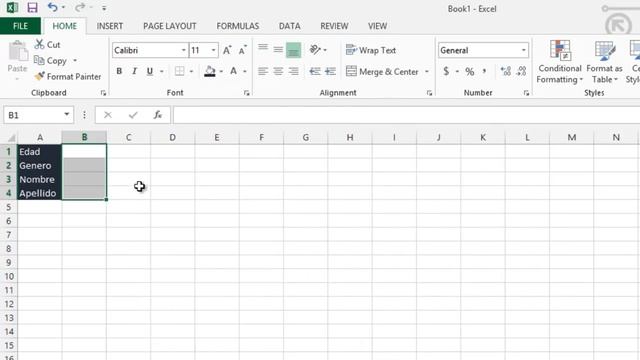Click the Enter checkmark in formula bar

pos(133,115)
